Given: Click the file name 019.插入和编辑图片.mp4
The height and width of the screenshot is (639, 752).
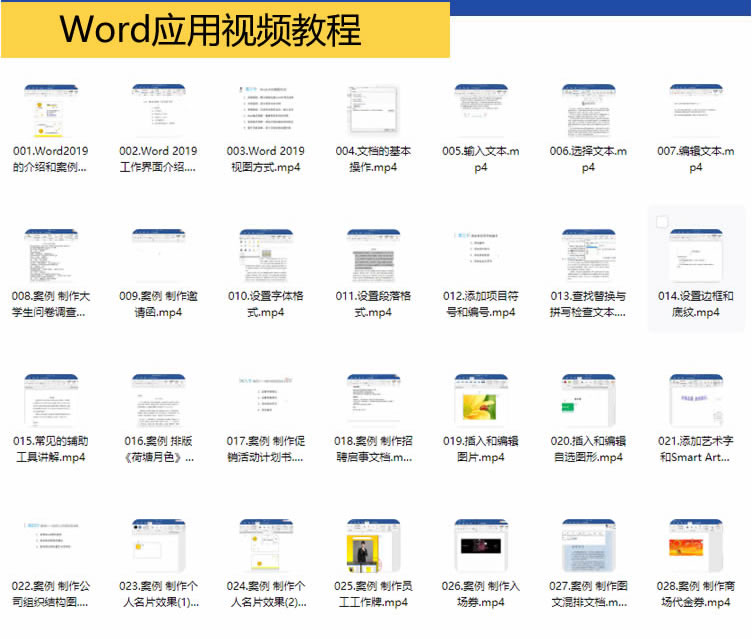Looking at the screenshot, I should [481, 449].
